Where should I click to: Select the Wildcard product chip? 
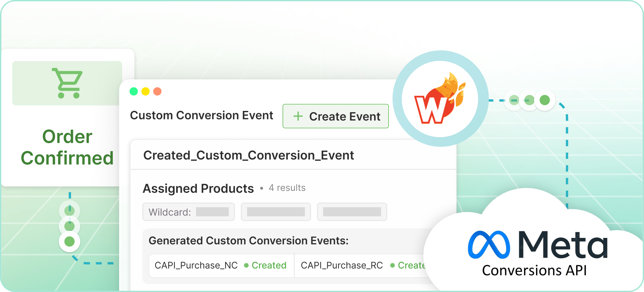tap(188, 212)
